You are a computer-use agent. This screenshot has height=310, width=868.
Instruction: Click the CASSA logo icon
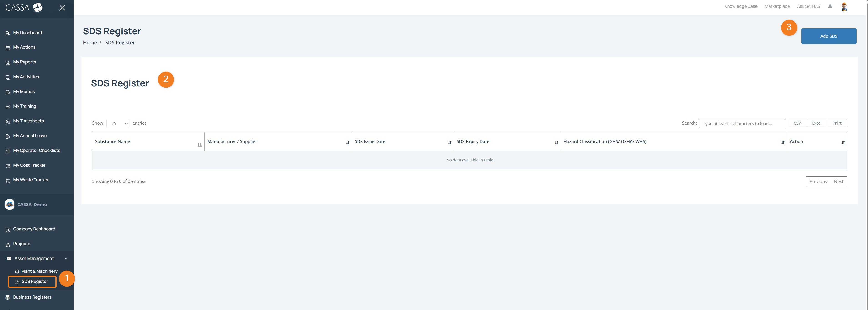pyautogui.click(x=38, y=8)
